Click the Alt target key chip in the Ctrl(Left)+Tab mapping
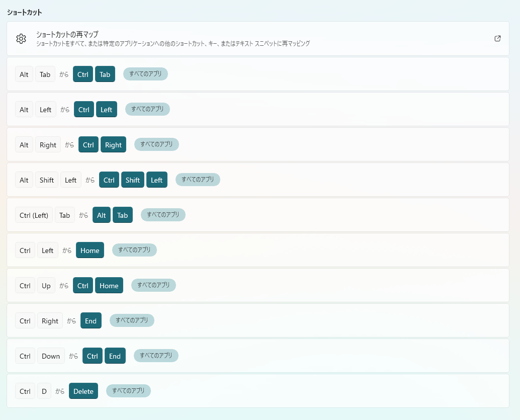 [101, 215]
